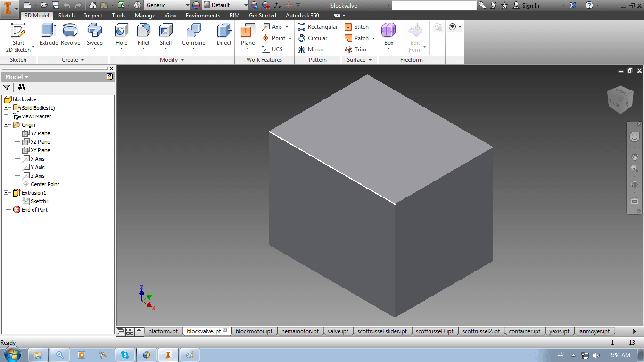Image resolution: width=644 pixels, height=362 pixels.
Task: Open the Create panel dropdown
Action: coord(73,60)
